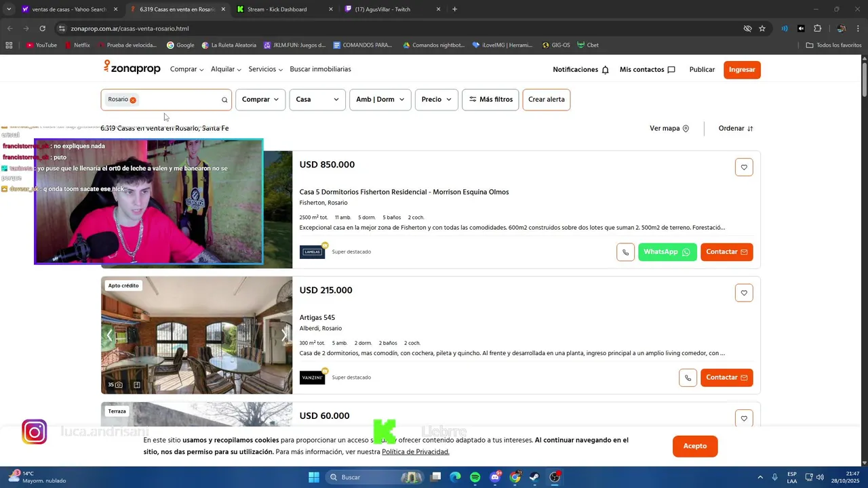Expand the Comprar filter dropdown
The image size is (868, 488).
tap(260, 100)
